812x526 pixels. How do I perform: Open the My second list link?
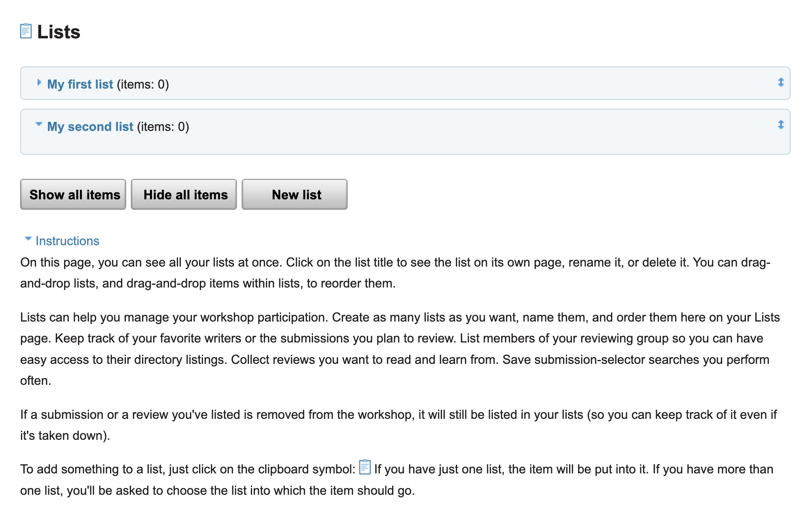click(90, 127)
